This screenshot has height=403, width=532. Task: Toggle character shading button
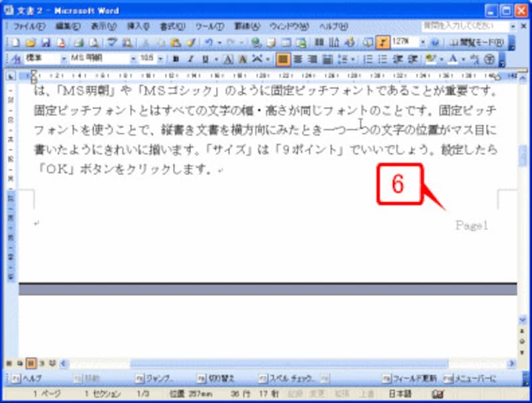tap(243, 59)
